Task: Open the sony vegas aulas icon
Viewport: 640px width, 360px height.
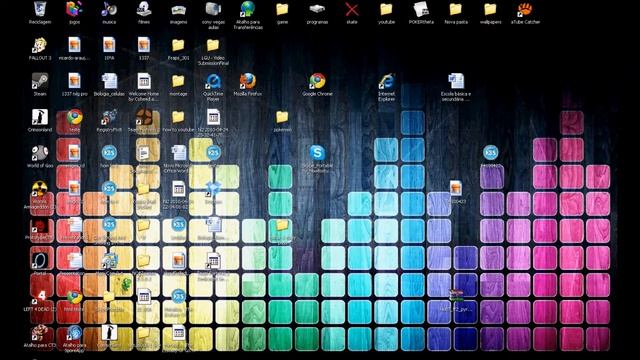Action: (x=213, y=9)
